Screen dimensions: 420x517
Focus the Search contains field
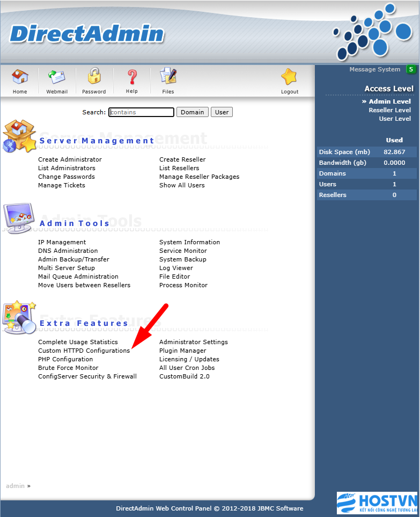coord(141,112)
